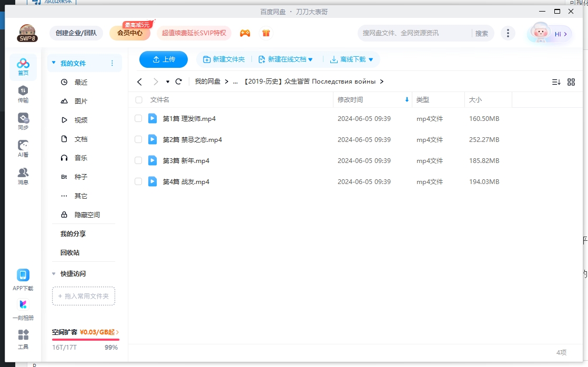Open the 空间扩容 storage expansion link
Viewport: 588px width, 367px height.
[x=84, y=332]
